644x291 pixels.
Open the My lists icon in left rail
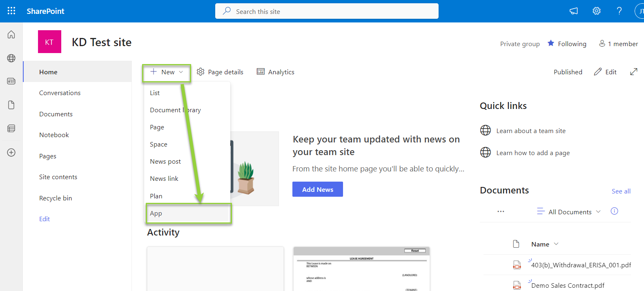coord(11,129)
